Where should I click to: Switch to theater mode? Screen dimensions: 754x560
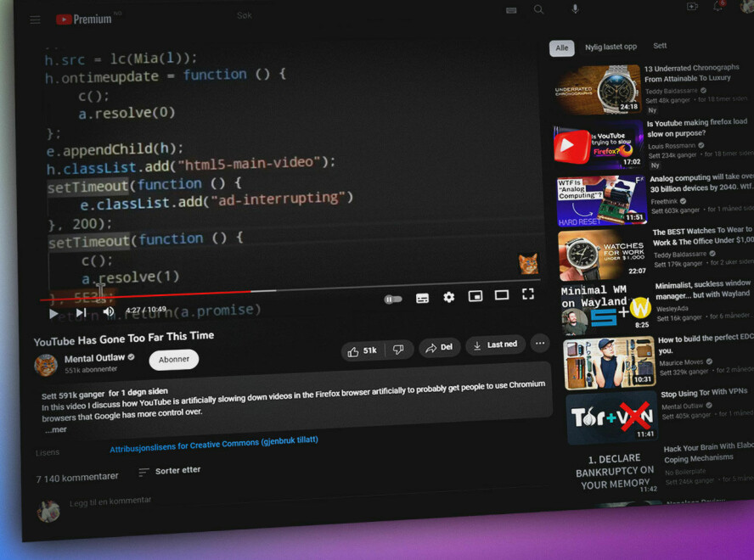coord(502,294)
